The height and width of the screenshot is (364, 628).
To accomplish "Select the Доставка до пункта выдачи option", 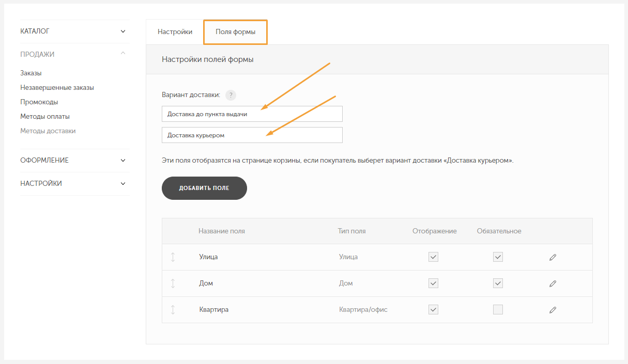I will tap(252, 114).
